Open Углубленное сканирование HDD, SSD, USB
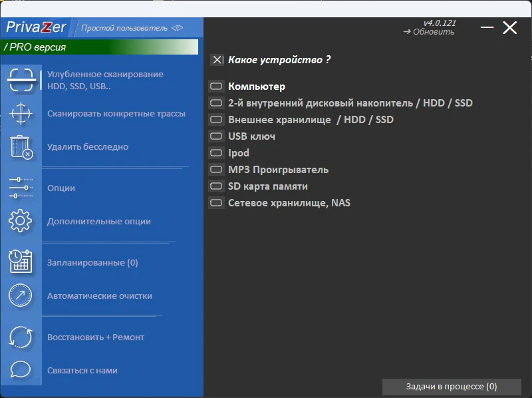Viewport: 532px width, 398px height. [x=105, y=80]
